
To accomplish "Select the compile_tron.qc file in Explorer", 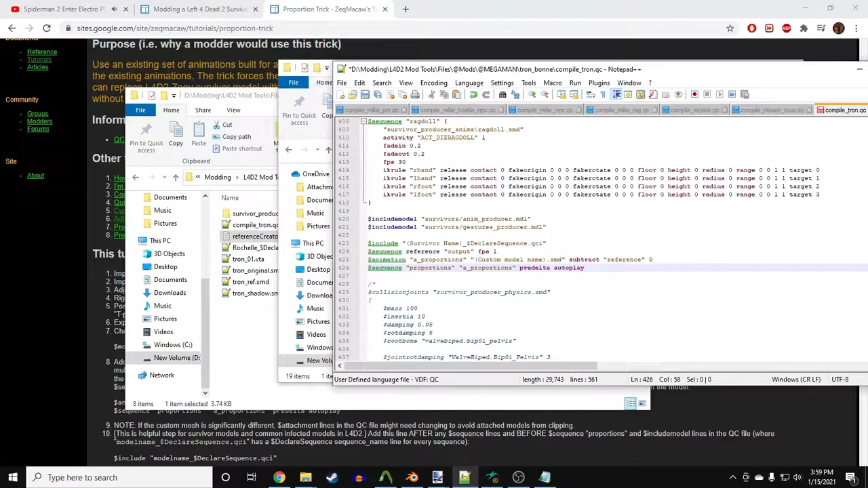I will coord(255,225).
